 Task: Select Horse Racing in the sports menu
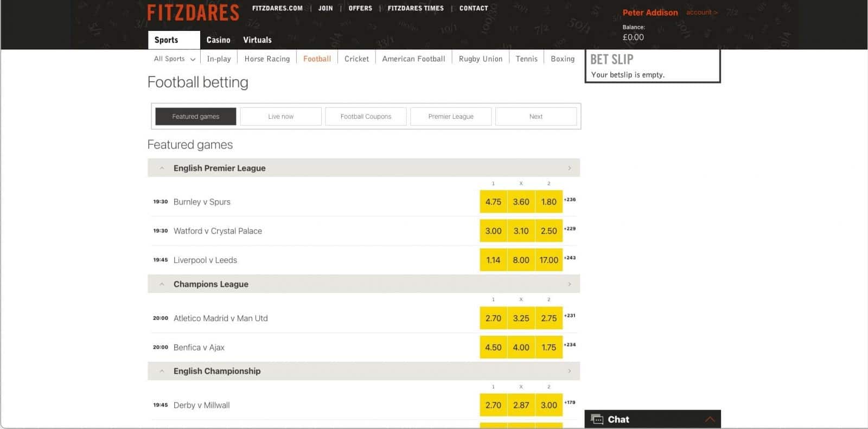[x=267, y=59]
